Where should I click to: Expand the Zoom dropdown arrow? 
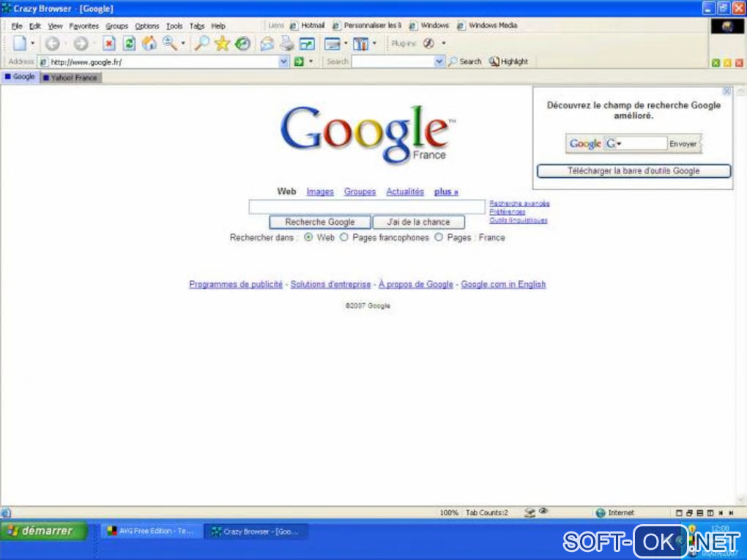point(182,43)
